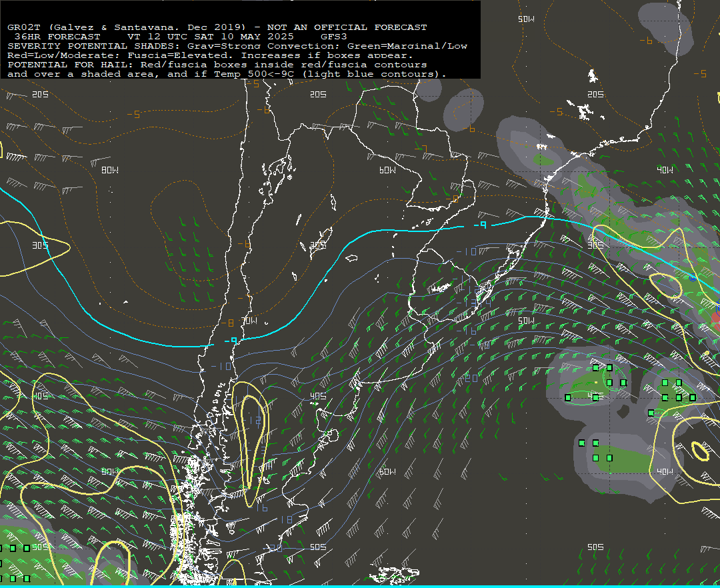Click the "36HR FORECAST" label

tap(57, 37)
